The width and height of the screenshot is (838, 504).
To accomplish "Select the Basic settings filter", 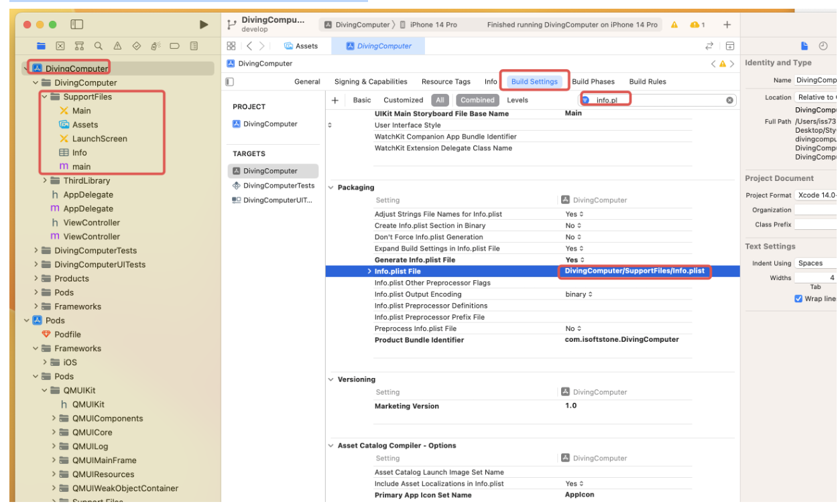I will pyautogui.click(x=362, y=100).
